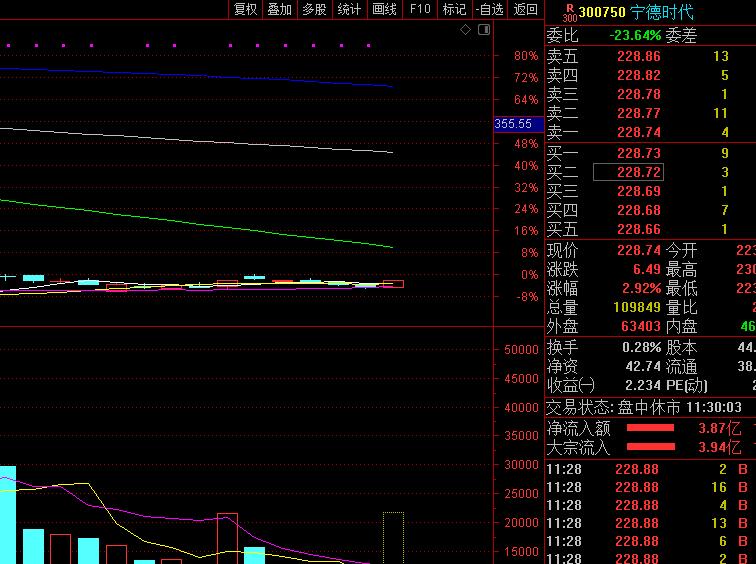Open the 统计 statistics tool
Viewport: 756px width, 564px height.
tap(349, 9)
